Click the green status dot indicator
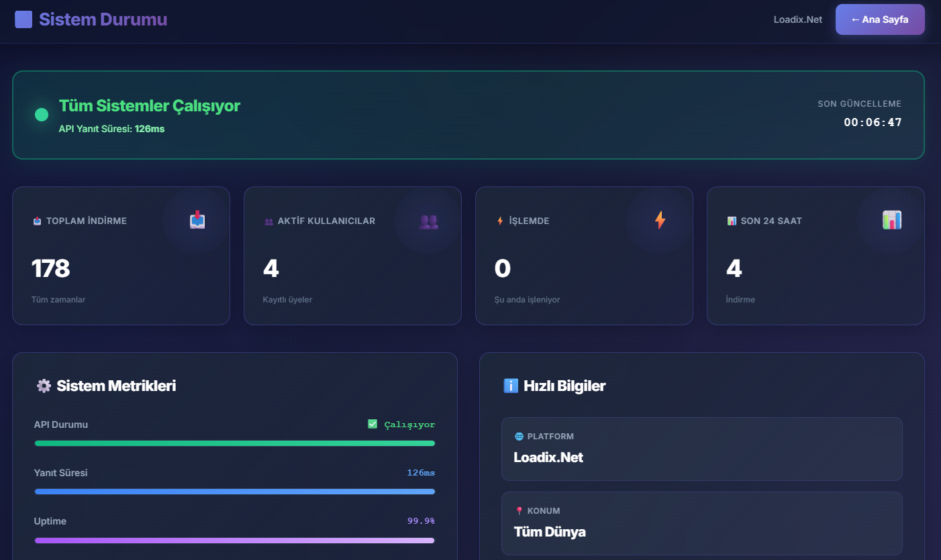 tap(42, 115)
